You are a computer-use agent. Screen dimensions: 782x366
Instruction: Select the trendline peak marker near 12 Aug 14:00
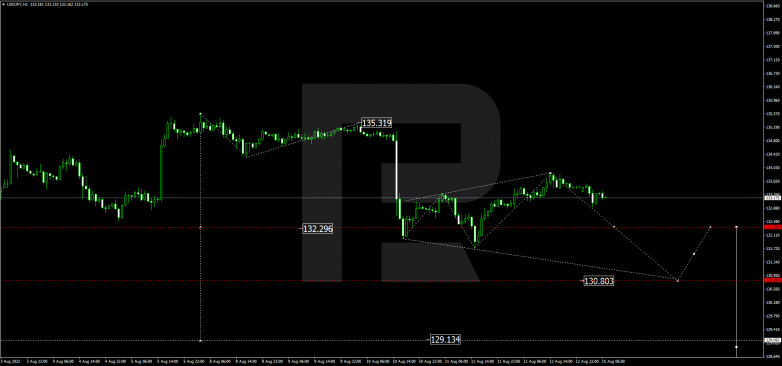550,174
